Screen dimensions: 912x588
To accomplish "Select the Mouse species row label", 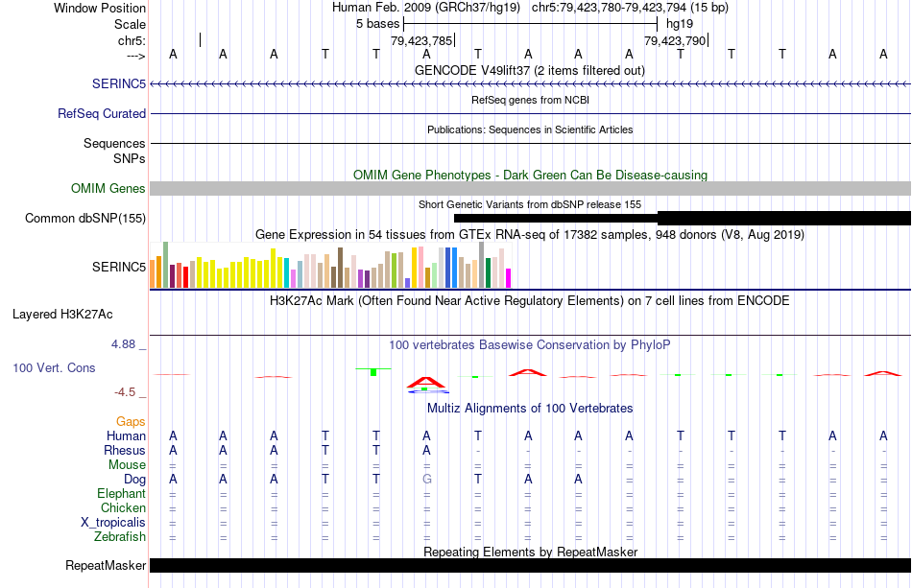I will [x=127, y=465].
